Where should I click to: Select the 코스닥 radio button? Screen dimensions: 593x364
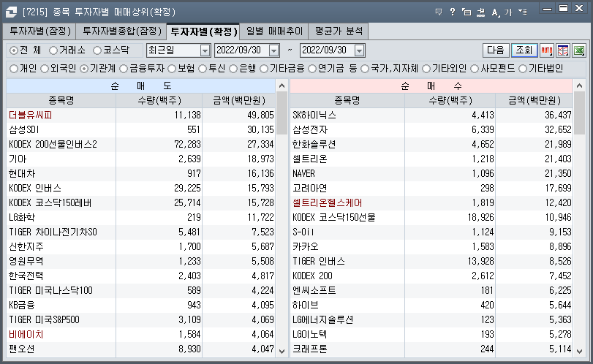[x=97, y=50]
